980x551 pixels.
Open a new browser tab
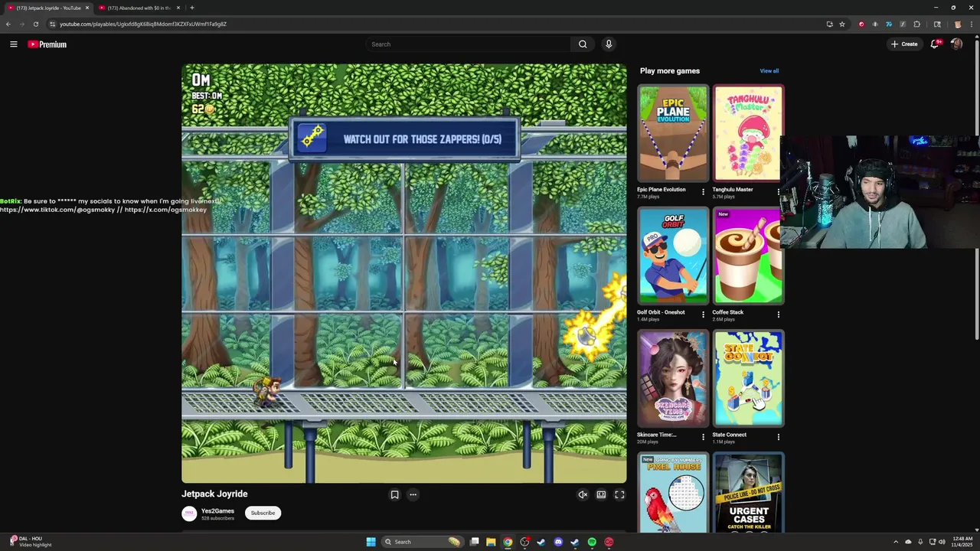(x=192, y=8)
